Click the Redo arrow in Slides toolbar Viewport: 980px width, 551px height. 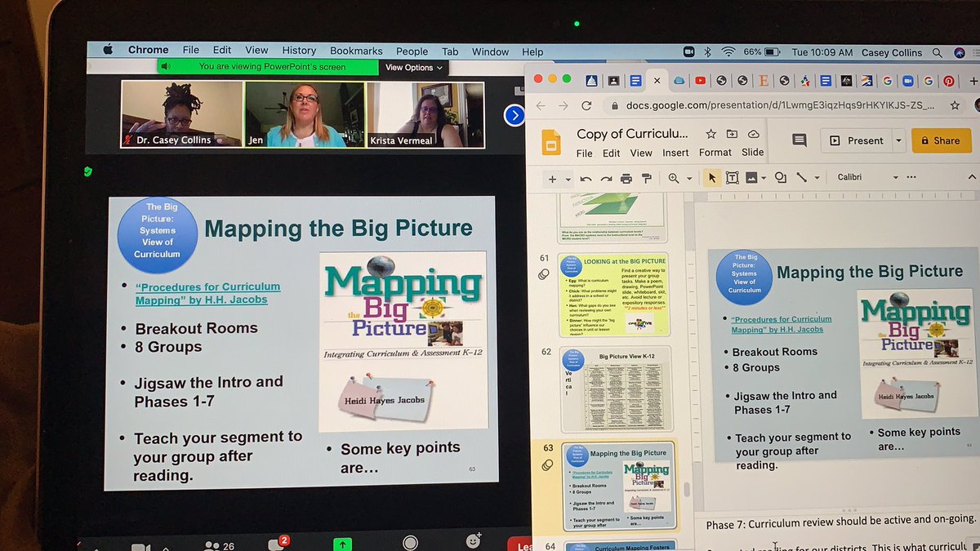pos(606,178)
